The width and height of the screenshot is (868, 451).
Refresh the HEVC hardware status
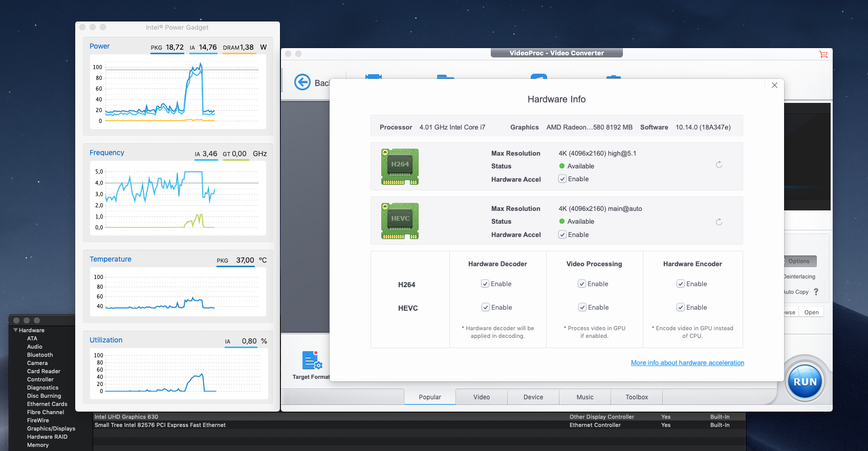tap(719, 222)
